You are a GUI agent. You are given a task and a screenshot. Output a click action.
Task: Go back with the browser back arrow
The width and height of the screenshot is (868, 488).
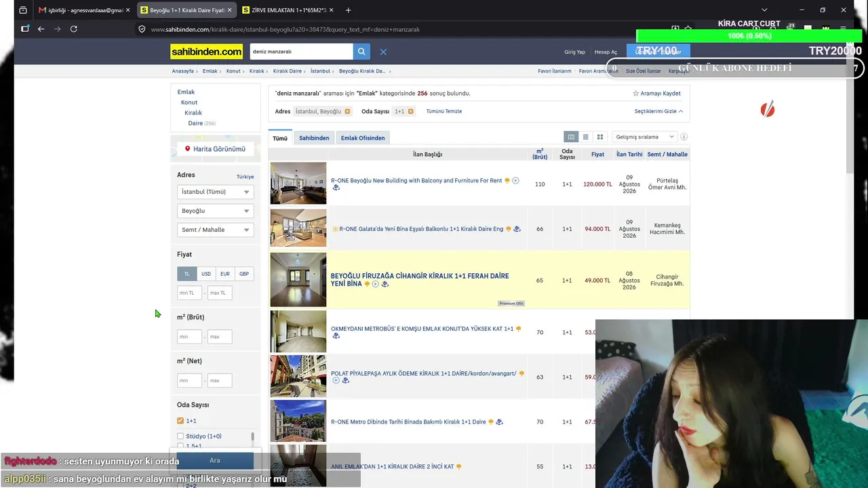pyautogui.click(x=41, y=29)
